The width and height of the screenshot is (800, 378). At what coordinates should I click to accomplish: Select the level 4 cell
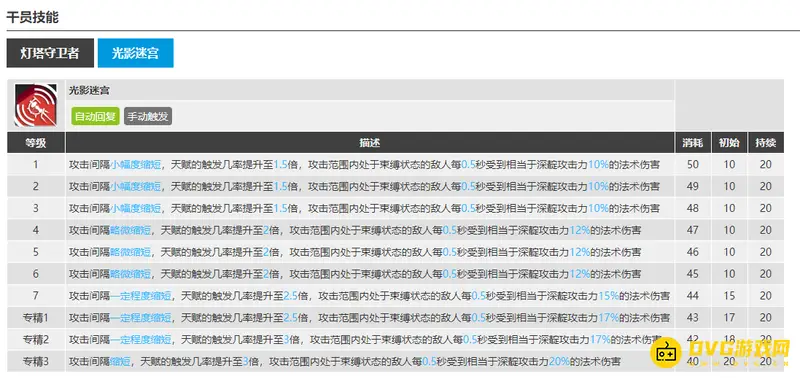[36, 231]
